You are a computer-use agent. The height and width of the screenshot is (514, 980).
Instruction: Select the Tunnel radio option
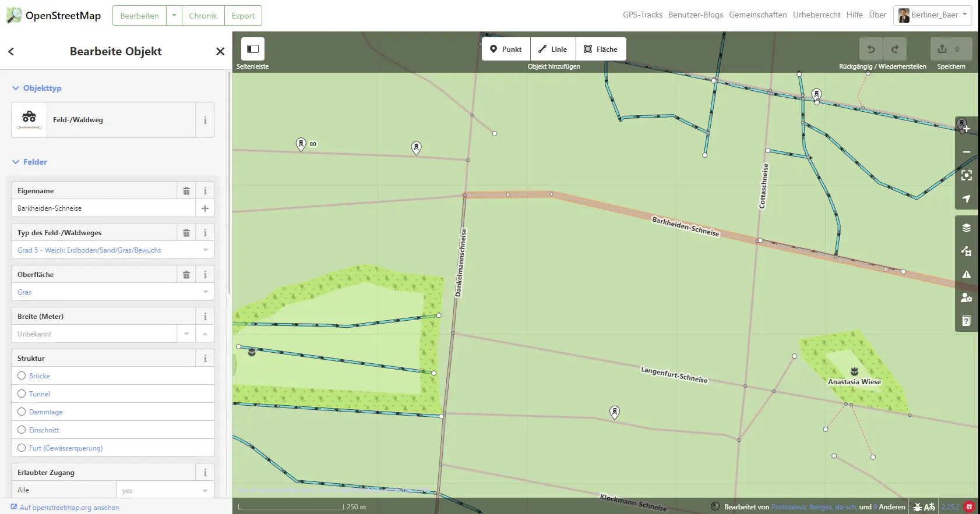click(22, 394)
